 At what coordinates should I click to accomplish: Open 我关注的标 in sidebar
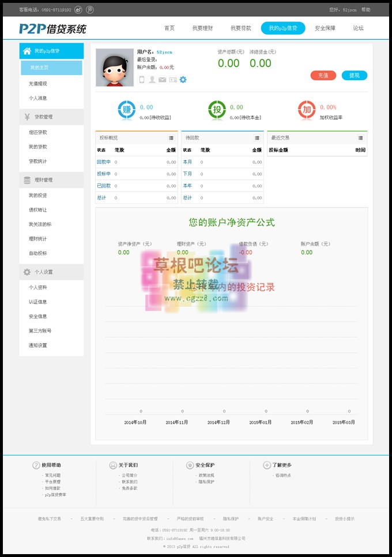pyautogui.click(x=40, y=224)
